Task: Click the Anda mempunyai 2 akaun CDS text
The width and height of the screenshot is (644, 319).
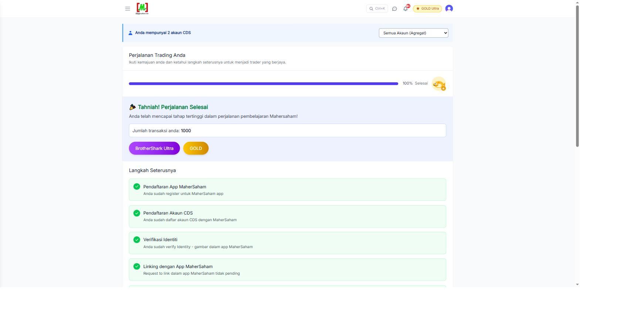Action: pyautogui.click(x=163, y=33)
